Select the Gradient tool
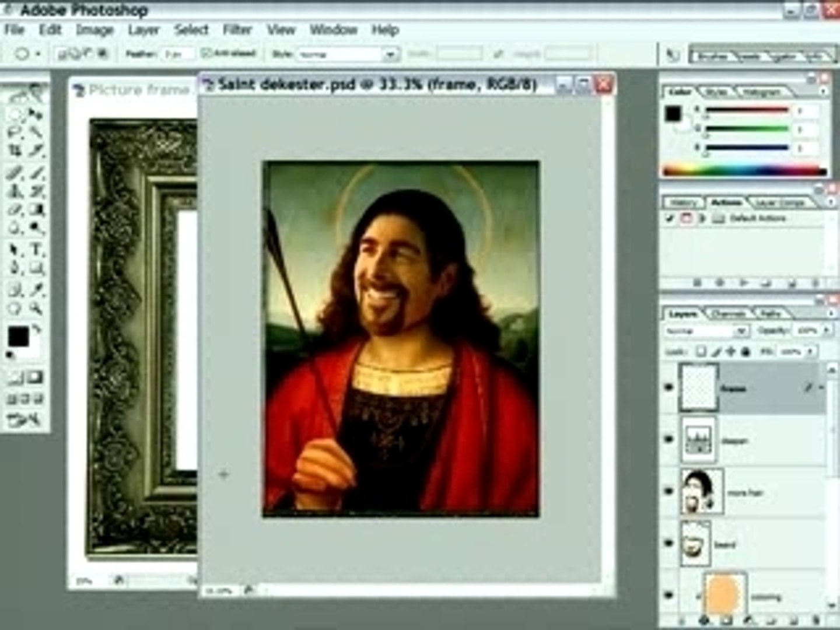This screenshot has width=840, height=630. (x=36, y=209)
